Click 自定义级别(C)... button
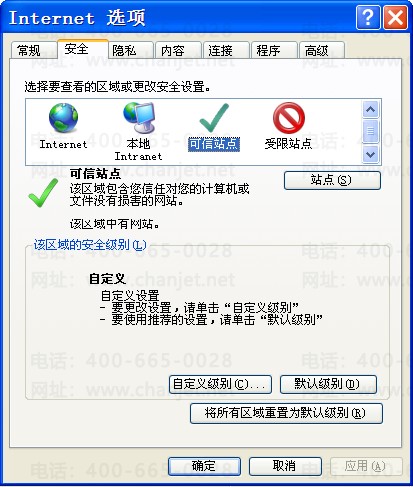 (220, 384)
